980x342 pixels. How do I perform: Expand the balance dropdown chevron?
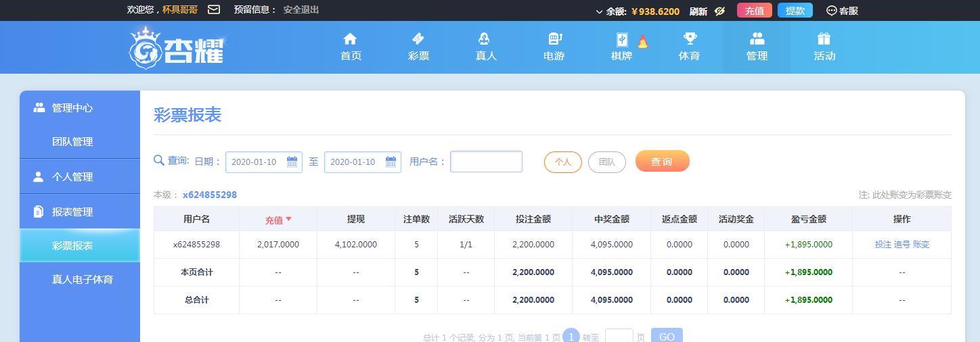click(599, 11)
